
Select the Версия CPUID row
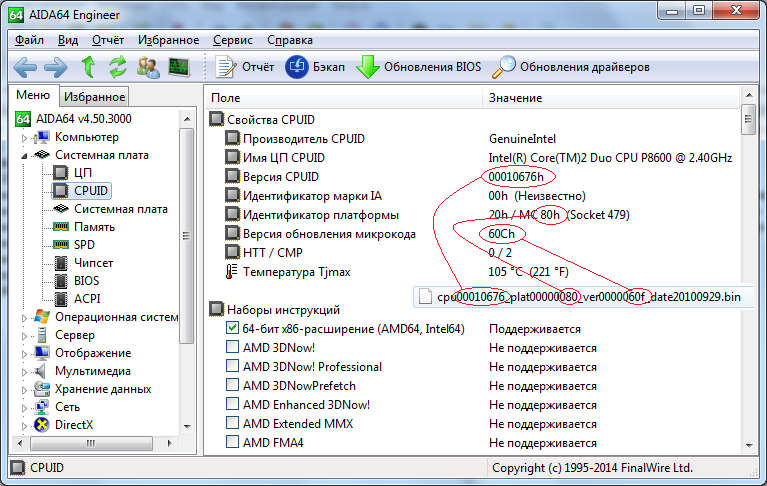[474, 177]
